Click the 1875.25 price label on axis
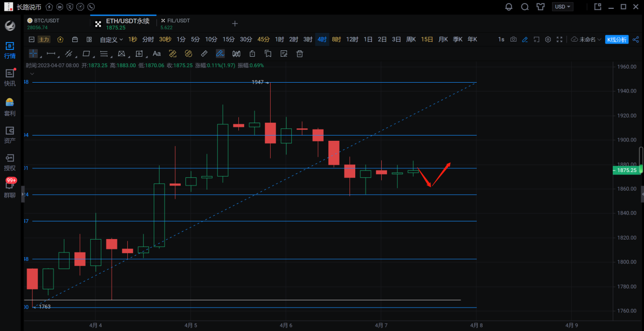Viewport: 644px width, 331px height. (626, 170)
